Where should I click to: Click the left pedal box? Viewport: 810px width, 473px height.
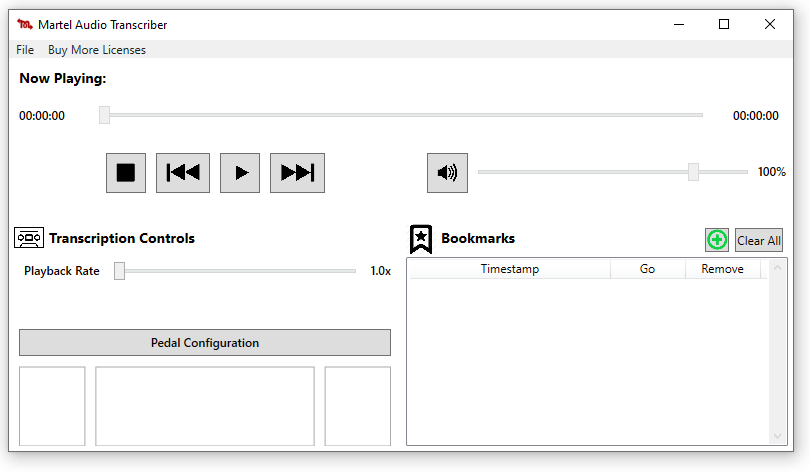coord(52,406)
